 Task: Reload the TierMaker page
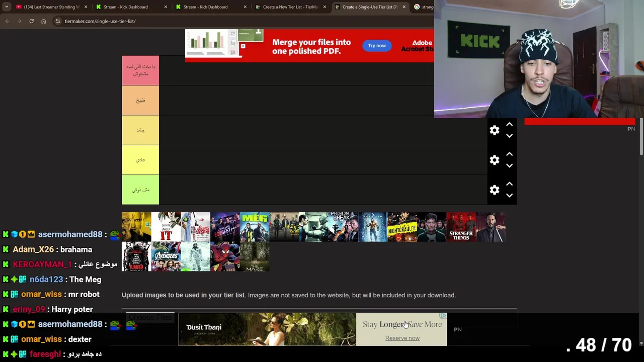[x=31, y=21]
